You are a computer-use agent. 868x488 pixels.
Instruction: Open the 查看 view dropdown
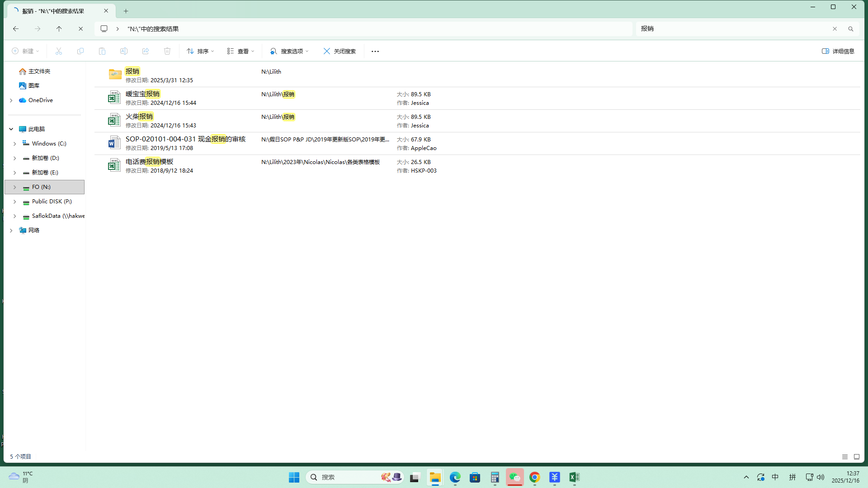pos(241,52)
